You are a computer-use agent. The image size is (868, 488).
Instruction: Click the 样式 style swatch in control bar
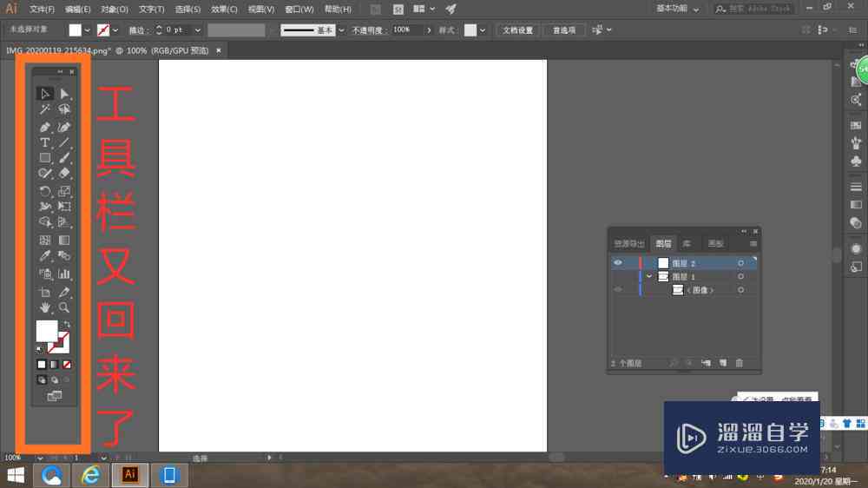click(x=470, y=30)
